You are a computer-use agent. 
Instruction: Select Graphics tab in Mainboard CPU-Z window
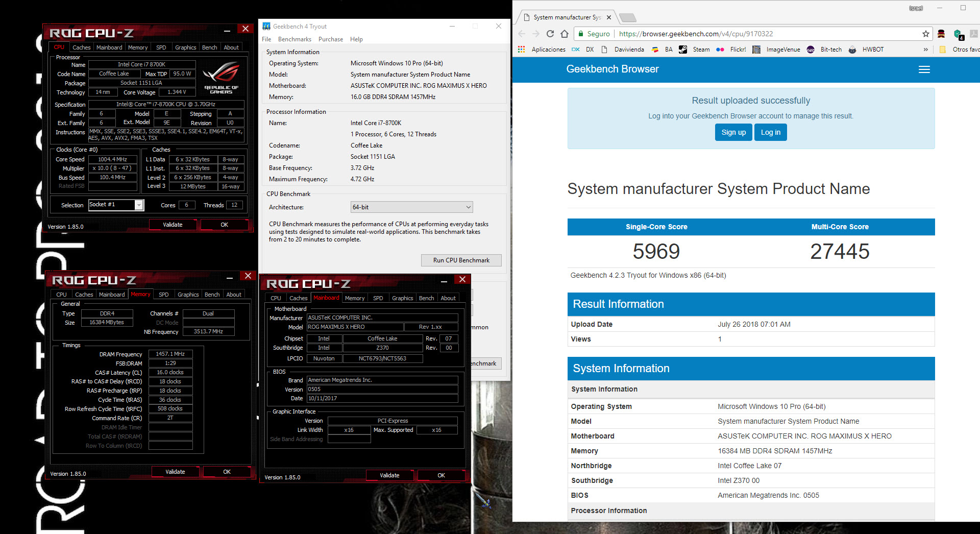[403, 298]
